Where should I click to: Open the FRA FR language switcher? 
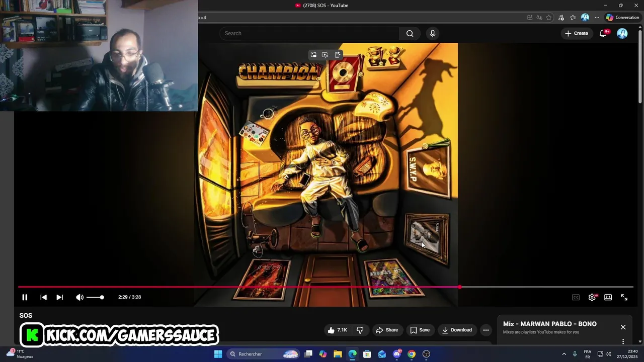pyautogui.click(x=588, y=354)
